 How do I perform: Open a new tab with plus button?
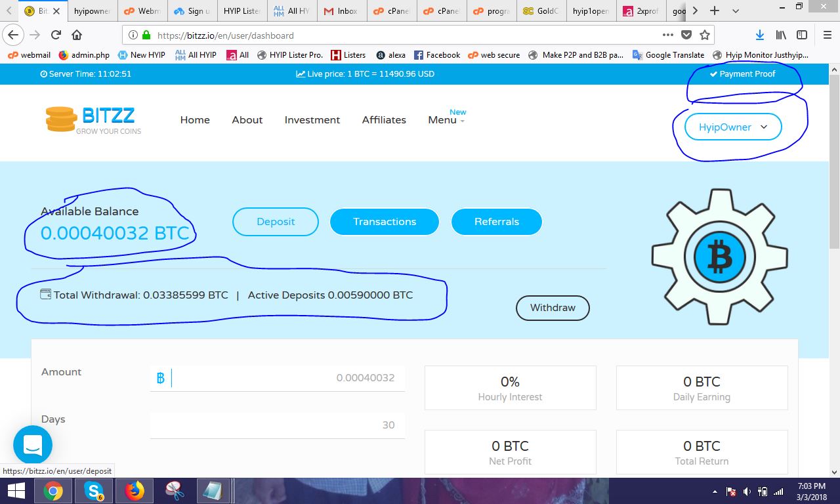pos(715,10)
